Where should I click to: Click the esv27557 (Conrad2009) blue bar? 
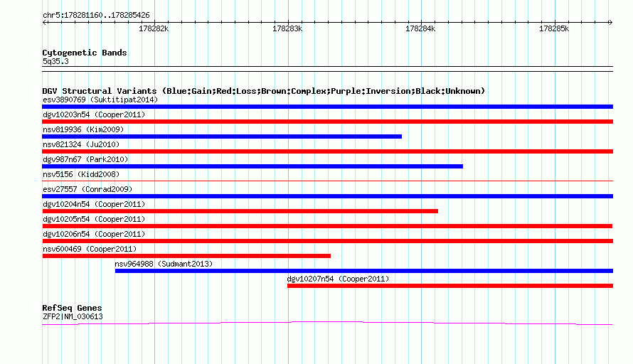click(327, 196)
